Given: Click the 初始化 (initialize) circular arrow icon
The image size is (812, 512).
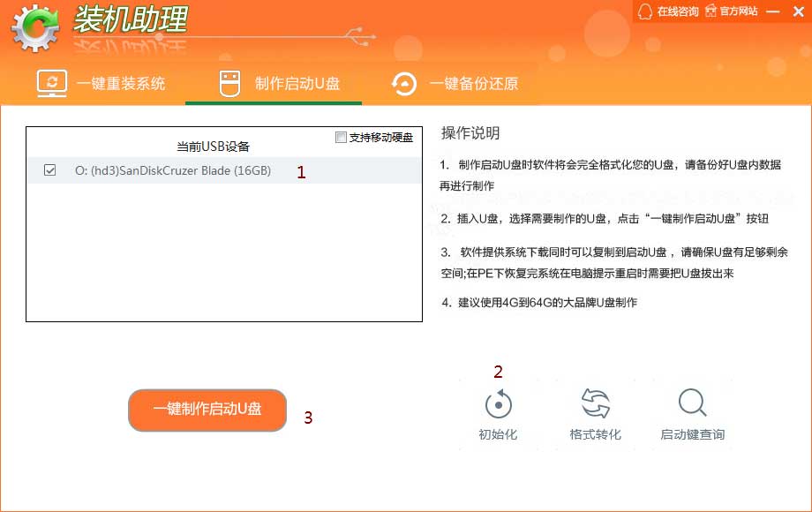Looking at the screenshot, I should pyautogui.click(x=498, y=404).
